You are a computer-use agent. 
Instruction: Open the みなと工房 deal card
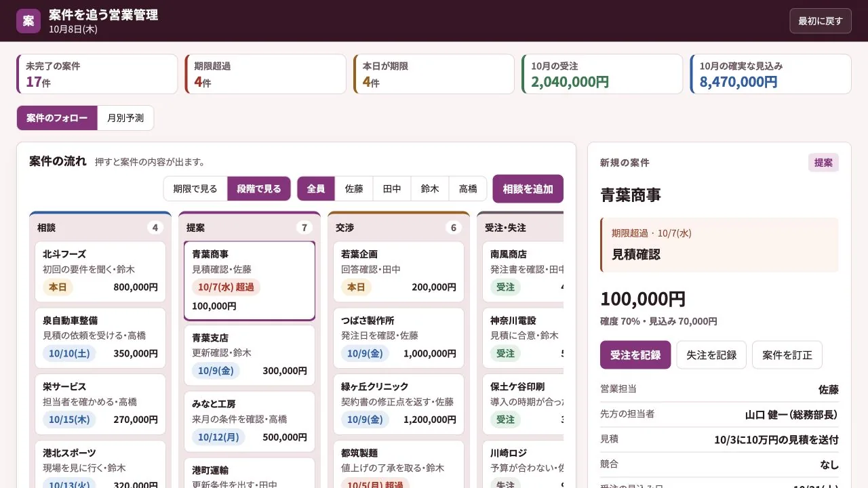coord(250,422)
